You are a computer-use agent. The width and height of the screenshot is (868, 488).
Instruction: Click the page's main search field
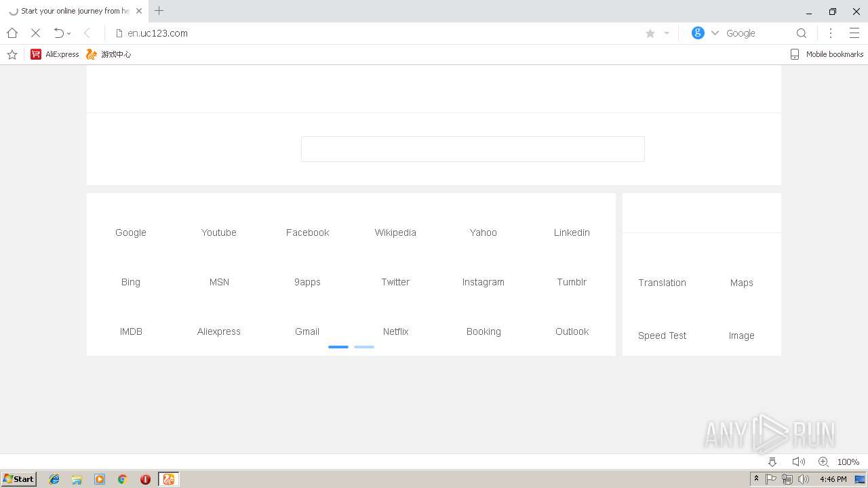click(473, 149)
